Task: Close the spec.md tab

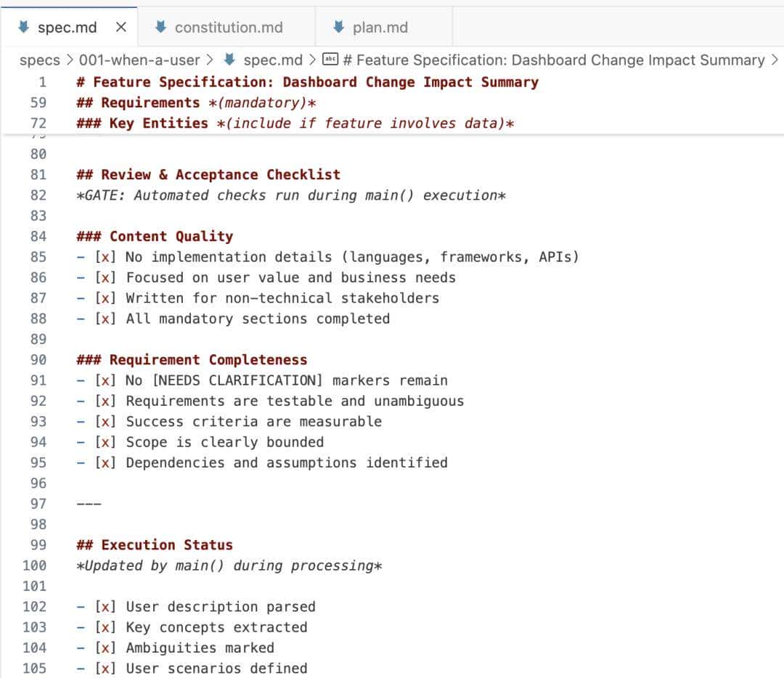Action: coord(121,28)
